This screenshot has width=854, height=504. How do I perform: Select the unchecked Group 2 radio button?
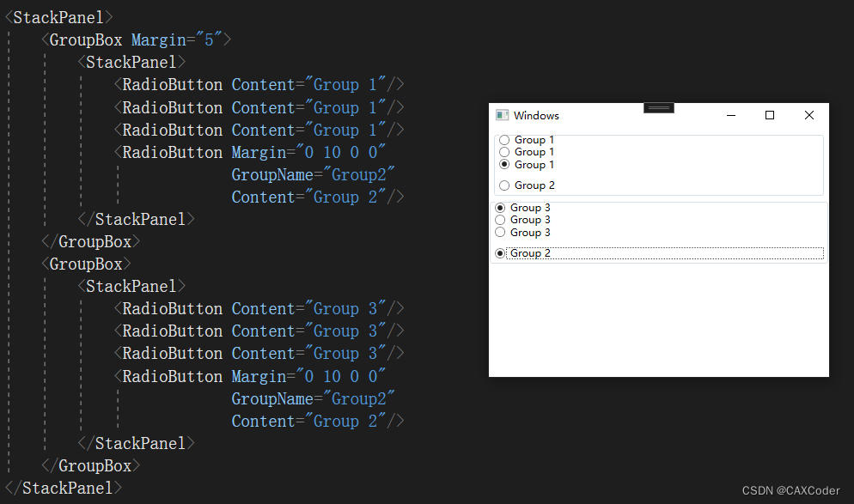tap(504, 185)
